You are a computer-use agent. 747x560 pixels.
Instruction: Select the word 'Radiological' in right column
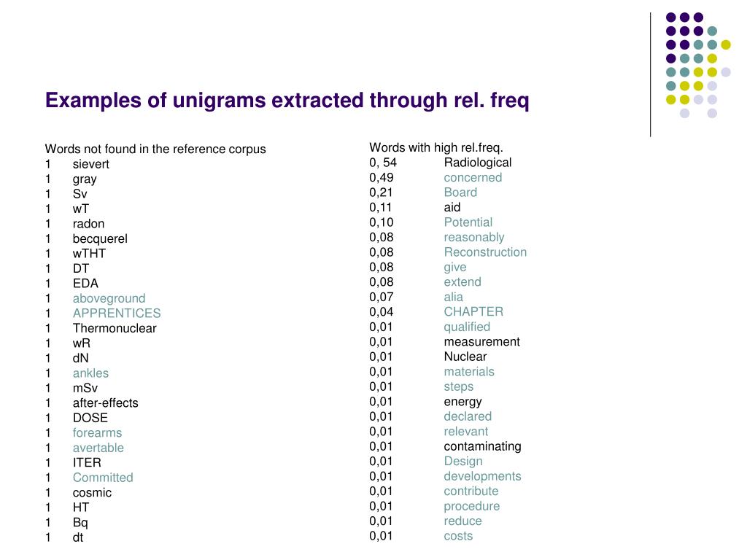coord(478,163)
